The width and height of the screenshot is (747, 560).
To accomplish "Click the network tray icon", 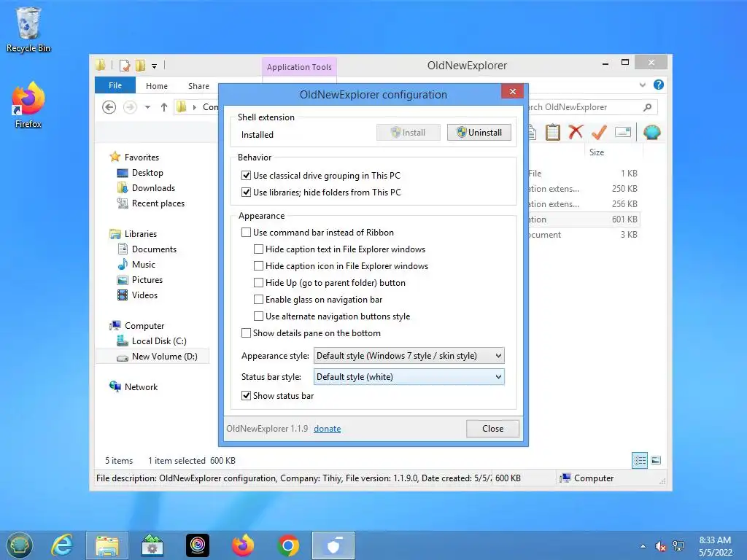I will (678, 546).
